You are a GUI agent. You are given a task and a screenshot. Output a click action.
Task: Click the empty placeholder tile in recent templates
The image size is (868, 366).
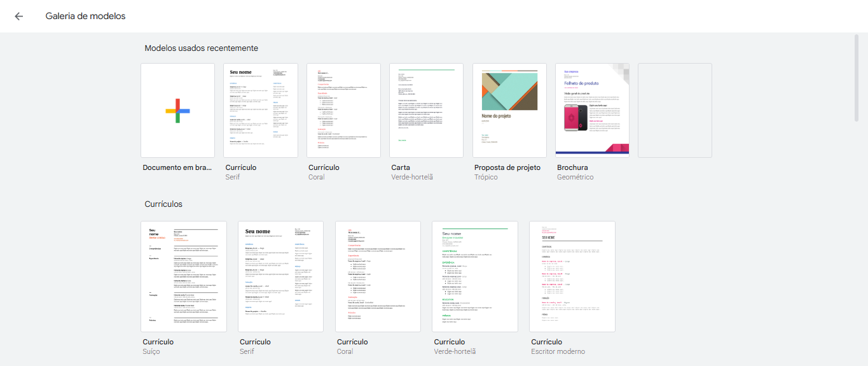click(675, 111)
